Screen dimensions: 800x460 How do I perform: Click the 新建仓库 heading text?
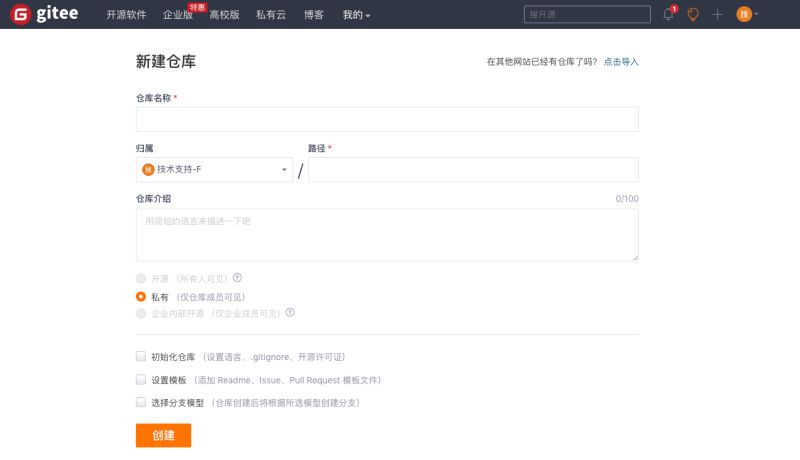(166, 61)
